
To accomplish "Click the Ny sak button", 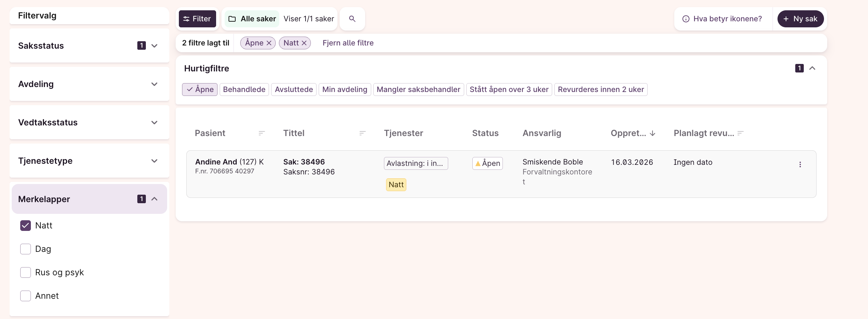I will coord(800,19).
